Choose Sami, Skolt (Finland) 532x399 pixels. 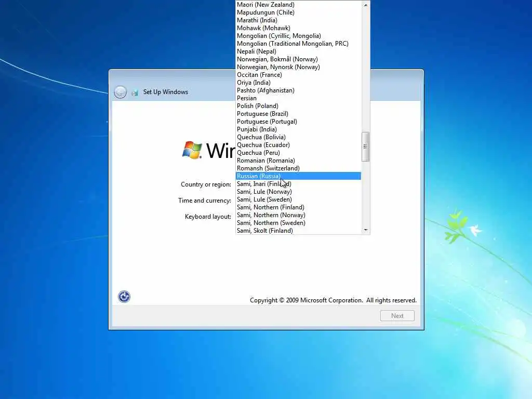coord(298,231)
